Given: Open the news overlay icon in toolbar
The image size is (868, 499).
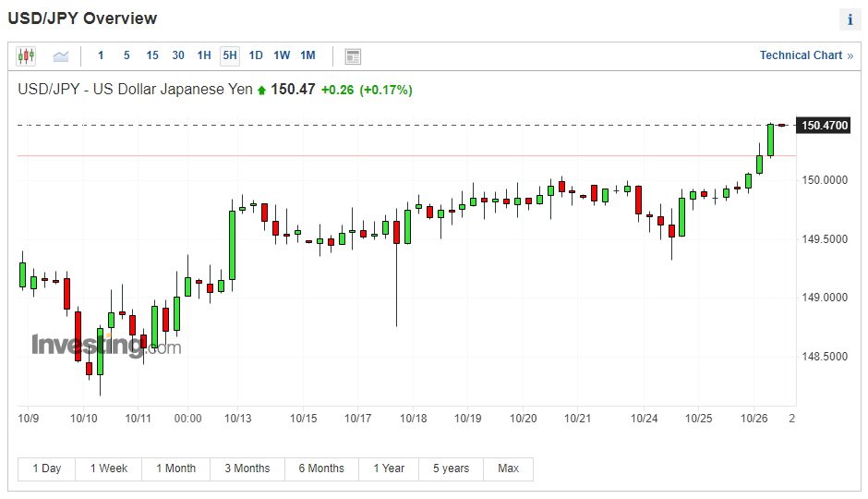Looking at the screenshot, I should click(353, 56).
